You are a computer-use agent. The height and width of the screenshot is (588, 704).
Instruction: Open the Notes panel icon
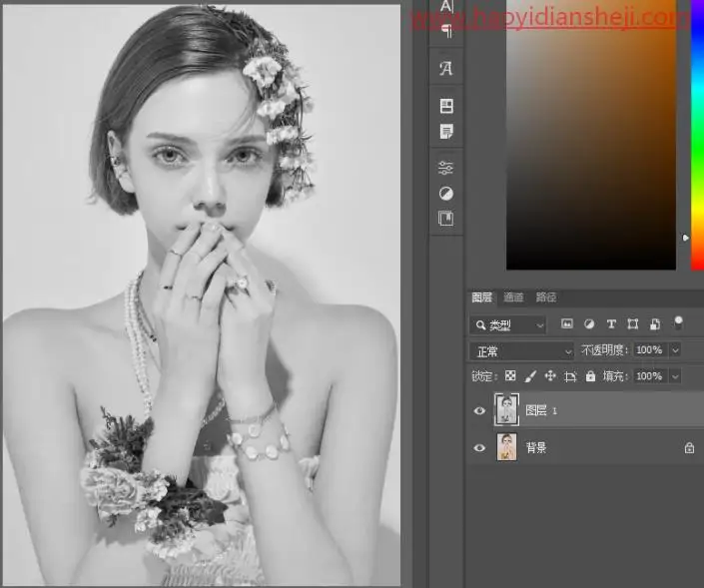coord(446,132)
